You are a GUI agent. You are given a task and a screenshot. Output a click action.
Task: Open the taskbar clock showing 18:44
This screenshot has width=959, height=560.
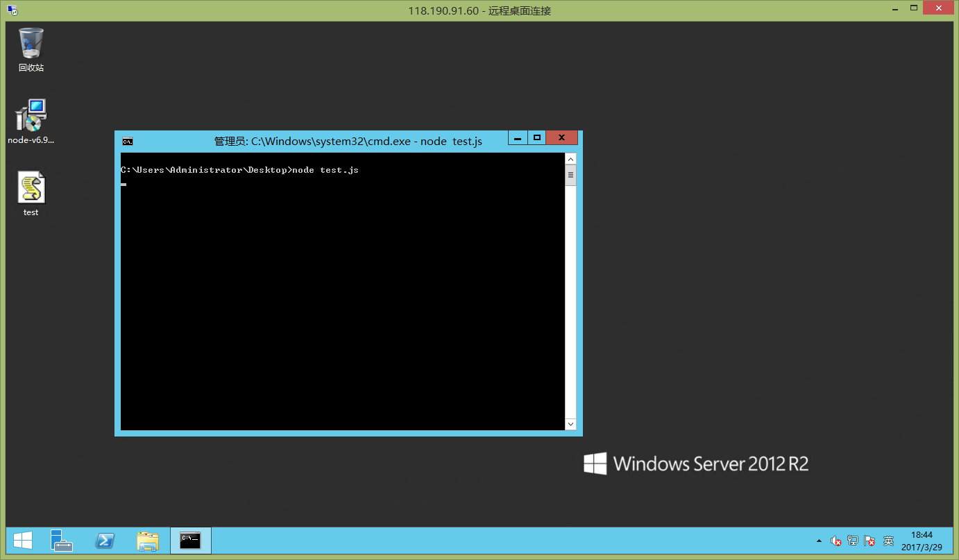coord(922,541)
